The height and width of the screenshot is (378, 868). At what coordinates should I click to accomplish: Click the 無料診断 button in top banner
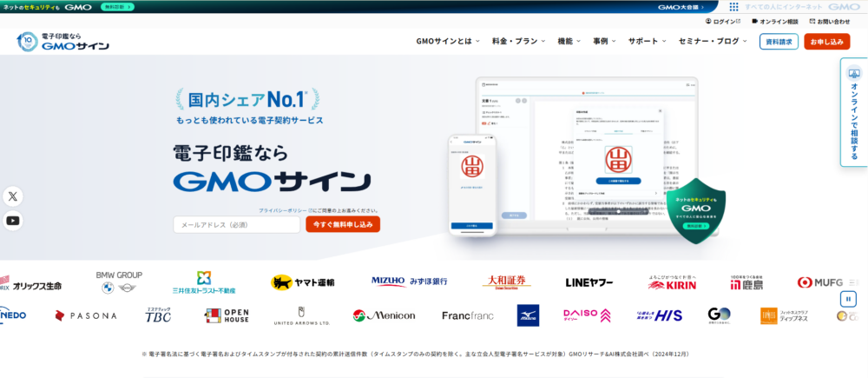[x=117, y=7]
